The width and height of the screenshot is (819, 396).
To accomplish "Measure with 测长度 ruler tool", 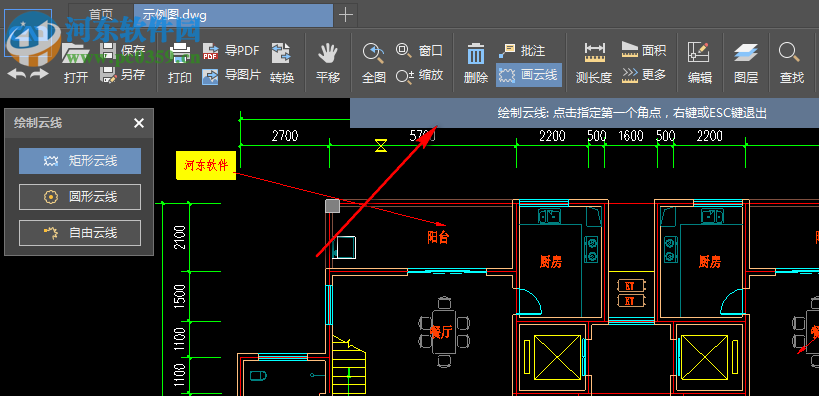I will tap(594, 64).
